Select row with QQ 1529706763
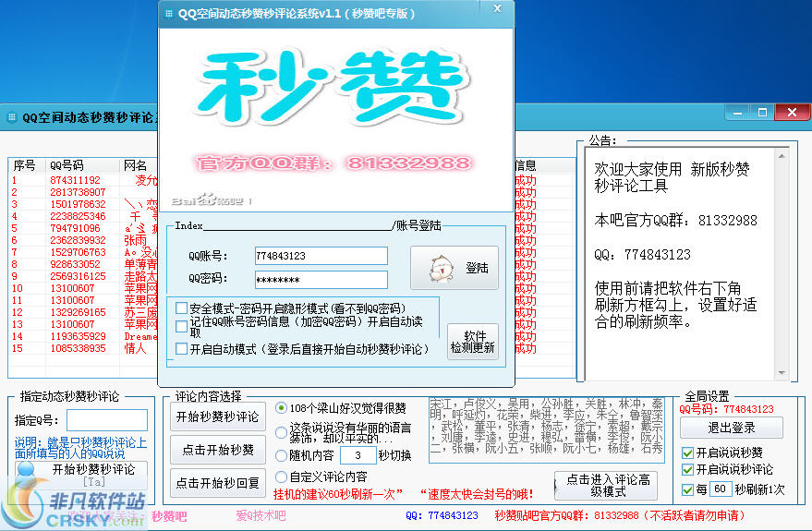Image resolution: width=812 pixels, height=531 pixels. [83, 252]
